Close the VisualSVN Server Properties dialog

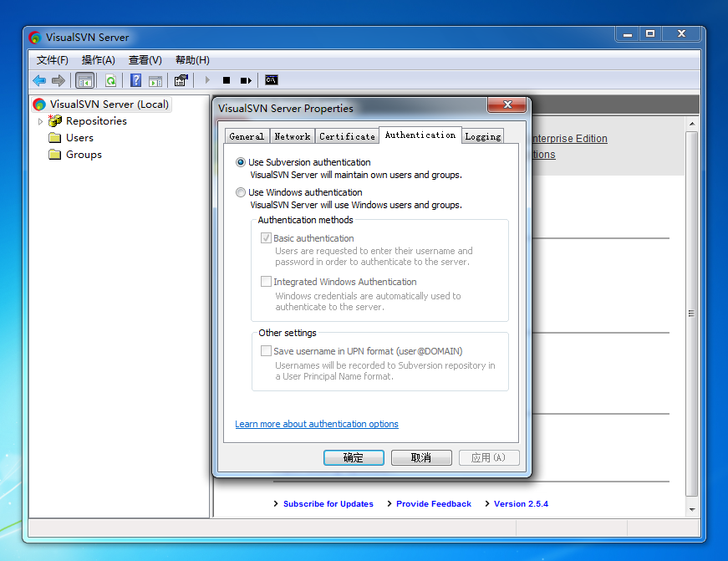(507, 105)
